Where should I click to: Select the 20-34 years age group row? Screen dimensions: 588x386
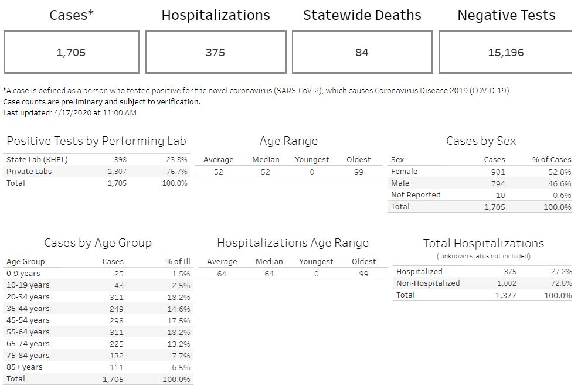coord(28,296)
